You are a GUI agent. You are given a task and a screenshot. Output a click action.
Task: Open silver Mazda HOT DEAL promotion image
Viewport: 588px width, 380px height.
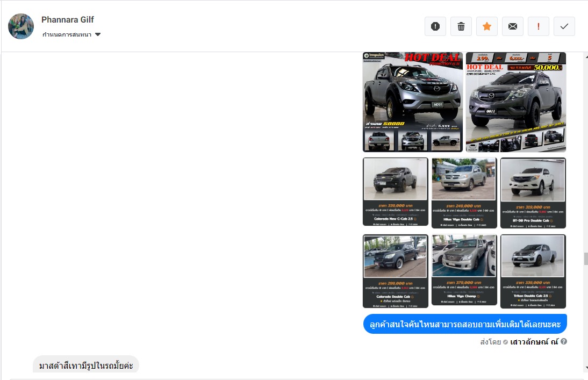pos(412,102)
